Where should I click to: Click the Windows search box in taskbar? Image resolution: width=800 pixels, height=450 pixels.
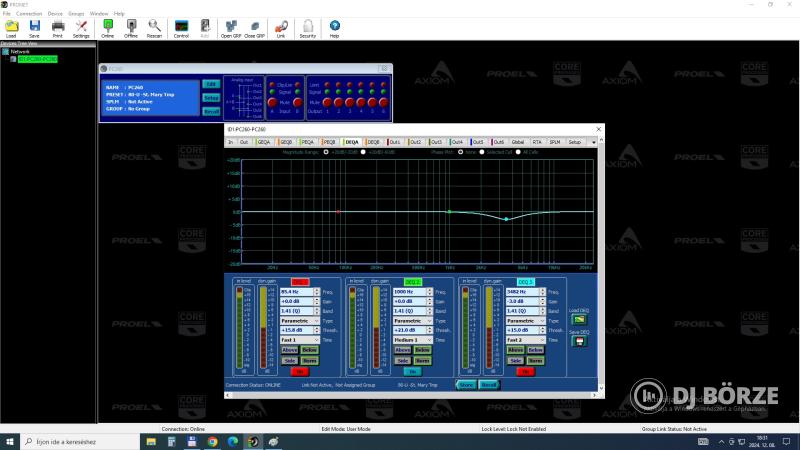coord(80,442)
